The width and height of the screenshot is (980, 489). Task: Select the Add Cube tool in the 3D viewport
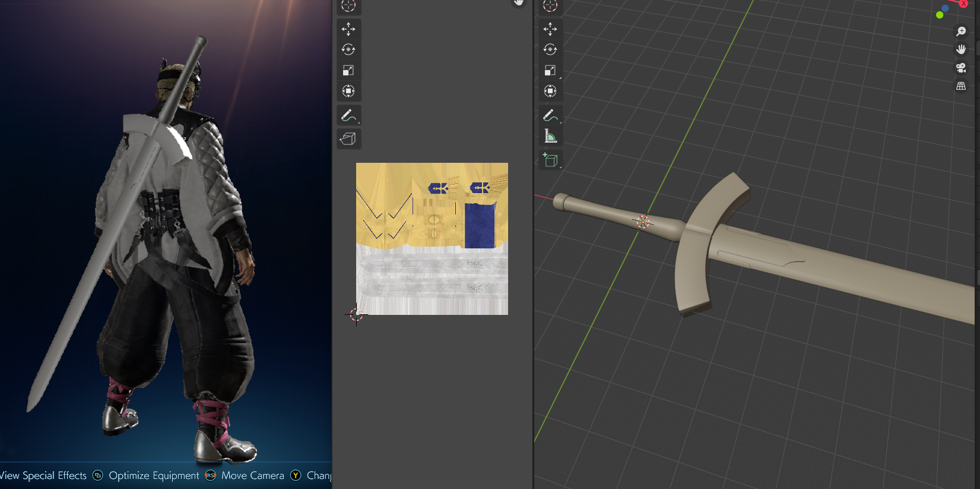pyautogui.click(x=550, y=160)
